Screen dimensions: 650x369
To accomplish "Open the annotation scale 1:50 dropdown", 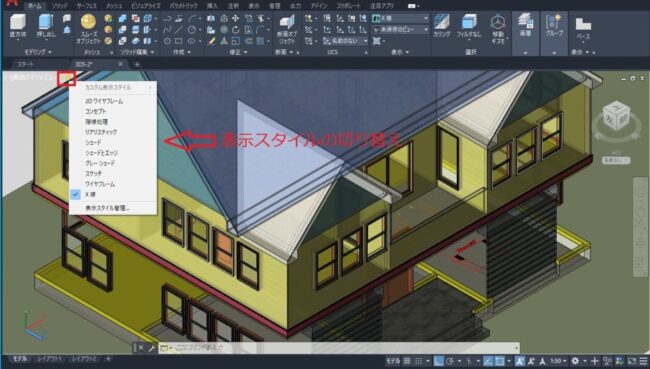I will (x=558, y=361).
